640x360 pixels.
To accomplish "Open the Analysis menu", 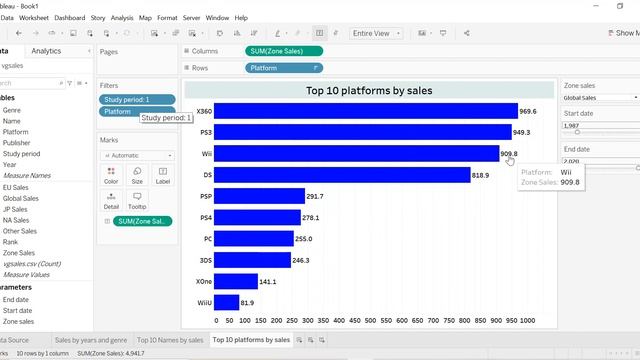I will pos(122,18).
